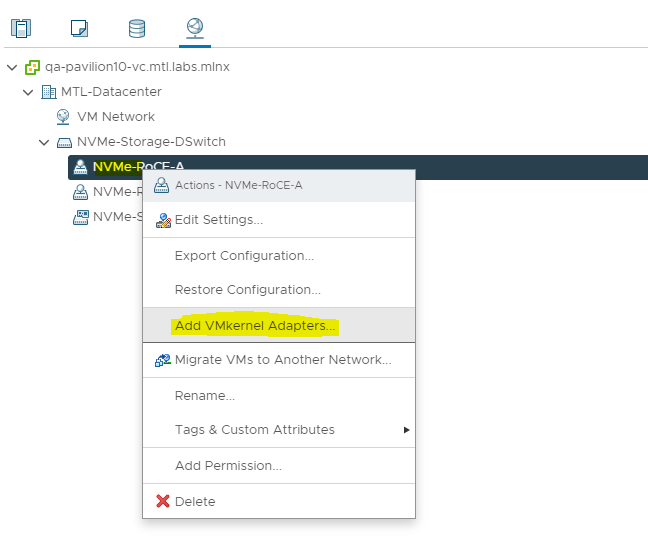Click the red X Delete icon
This screenshot has height=547, width=648.
[163, 501]
